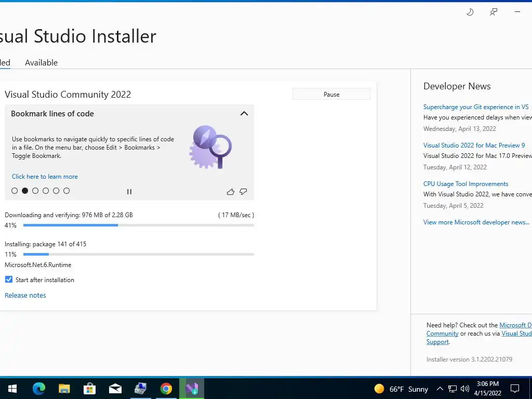The height and width of the screenshot is (399, 532).
Task: Open Visual Studio 2022 for Mac Preview 9 article
Action: click(x=474, y=145)
